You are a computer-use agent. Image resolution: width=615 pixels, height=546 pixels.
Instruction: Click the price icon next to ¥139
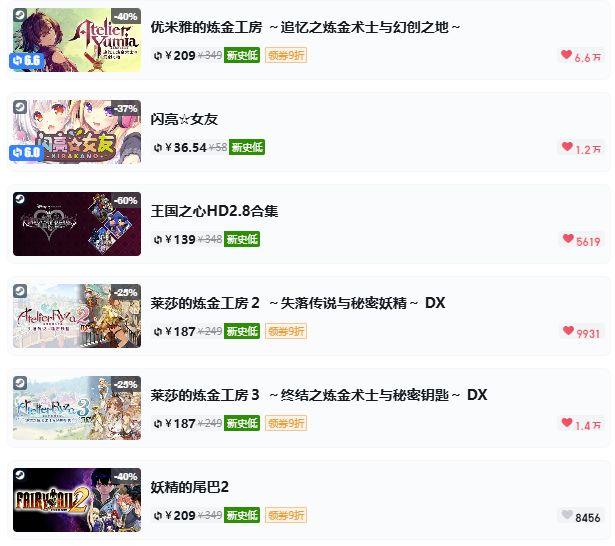158,240
